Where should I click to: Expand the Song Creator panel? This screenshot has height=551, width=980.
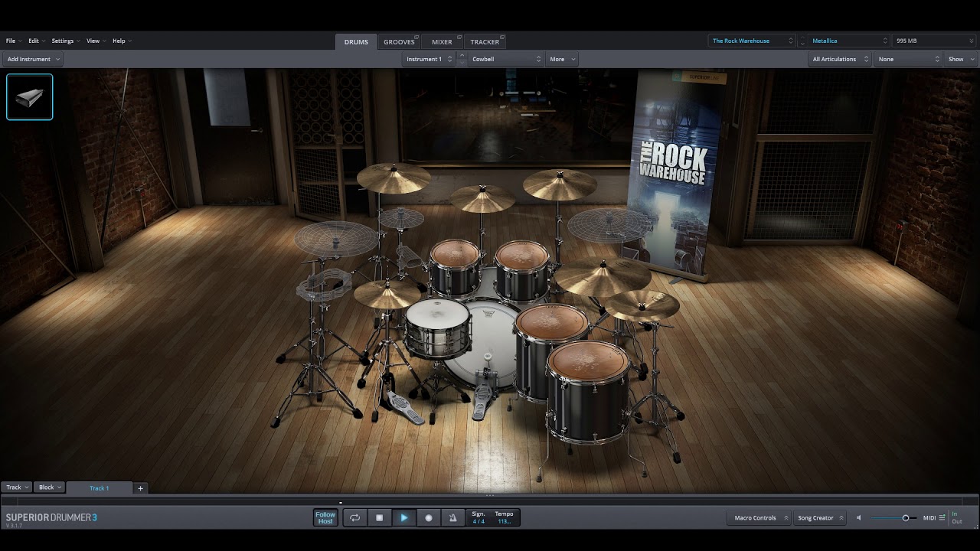[x=819, y=518]
